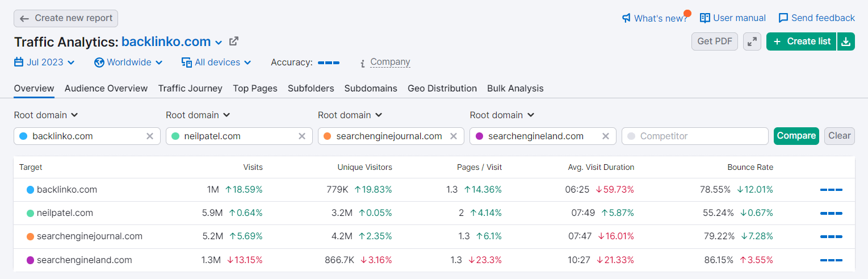Click the globe icon beside Worldwide

pyautogui.click(x=99, y=63)
